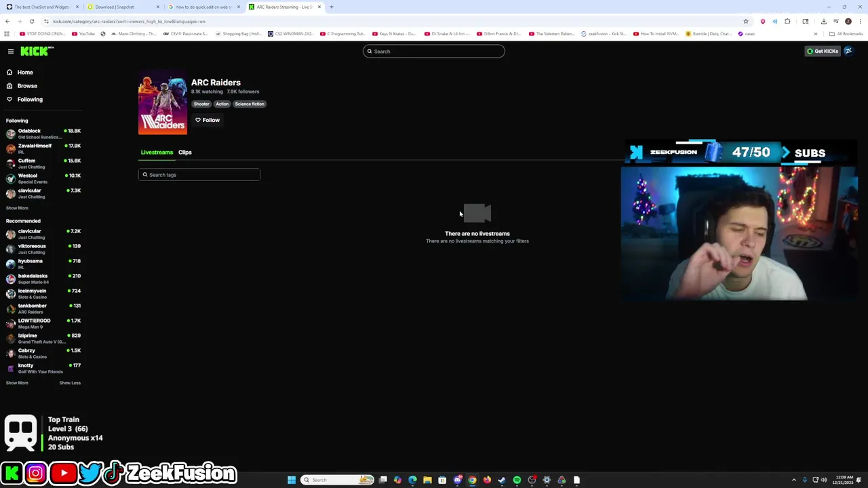Open Microsoft Edge from taskbar
The height and width of the screenshot is (488, 868).
coord(412,480)
